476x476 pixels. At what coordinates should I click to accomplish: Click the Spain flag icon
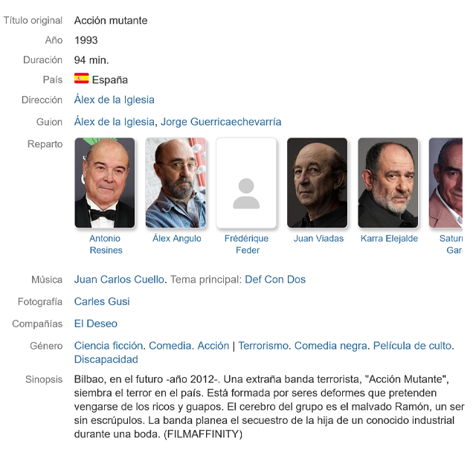coord(81,78)
